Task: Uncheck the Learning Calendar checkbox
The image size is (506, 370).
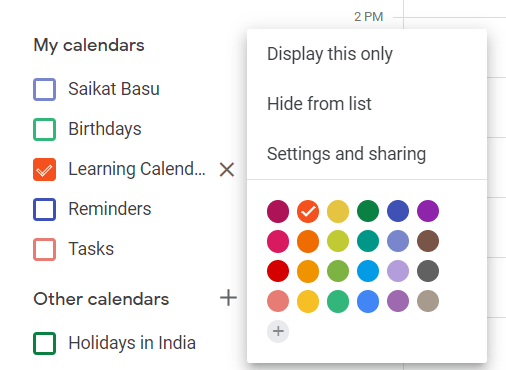Action: [x=44, y=169]
